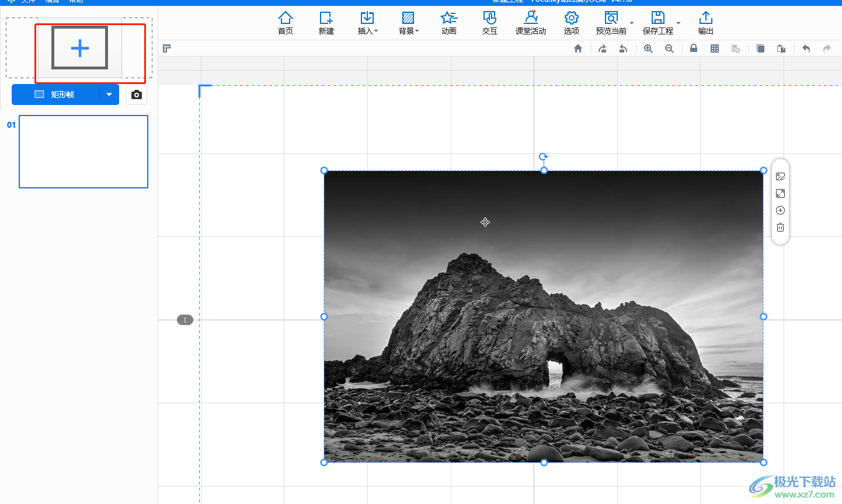
Task: Click the 矩形帧 rectangle frame button
Action: tap(56, 94)
